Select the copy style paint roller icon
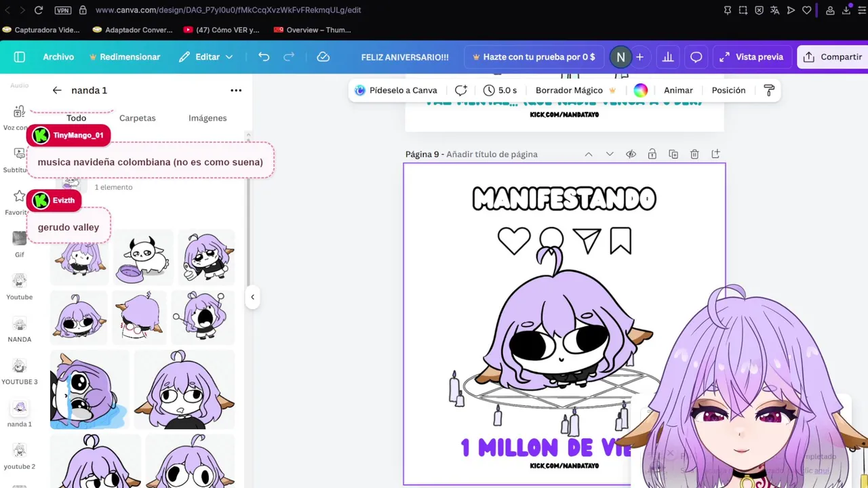The image size is (868, 488). tap(769, 90)
